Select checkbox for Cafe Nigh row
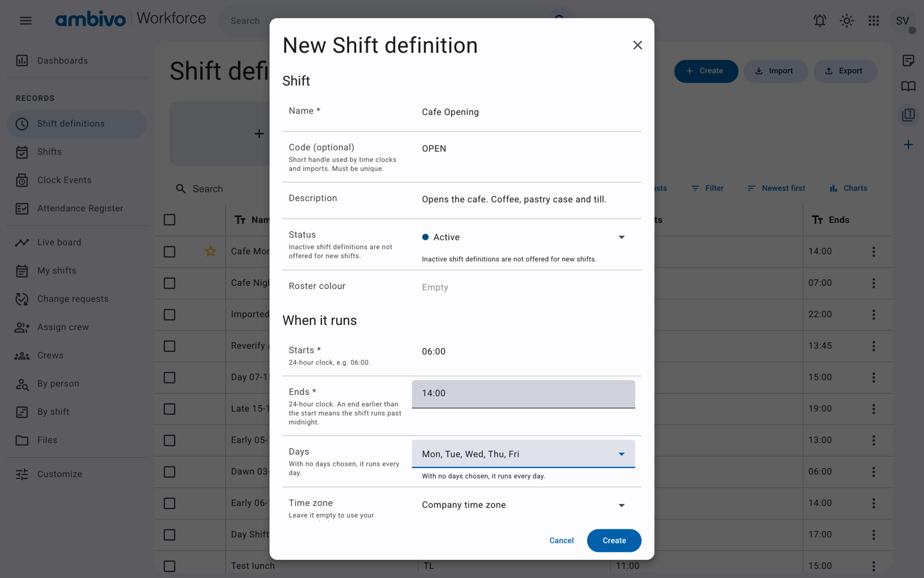 169,283
